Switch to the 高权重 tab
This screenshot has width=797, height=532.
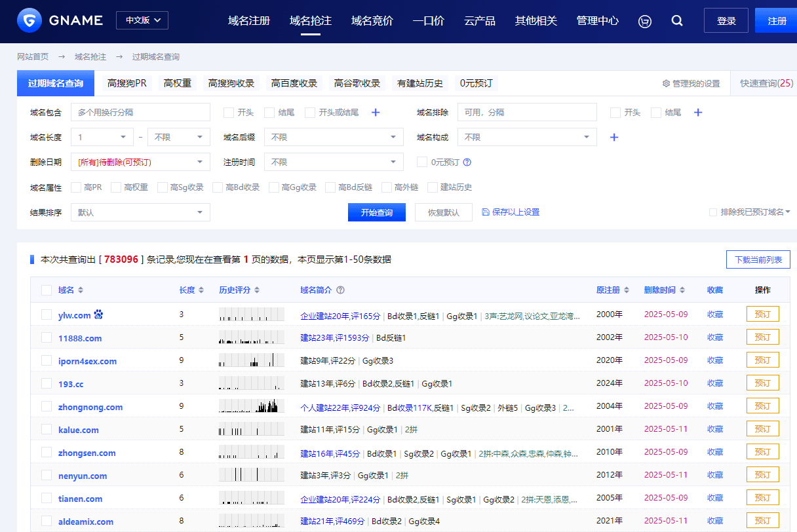tap(178, 83)
